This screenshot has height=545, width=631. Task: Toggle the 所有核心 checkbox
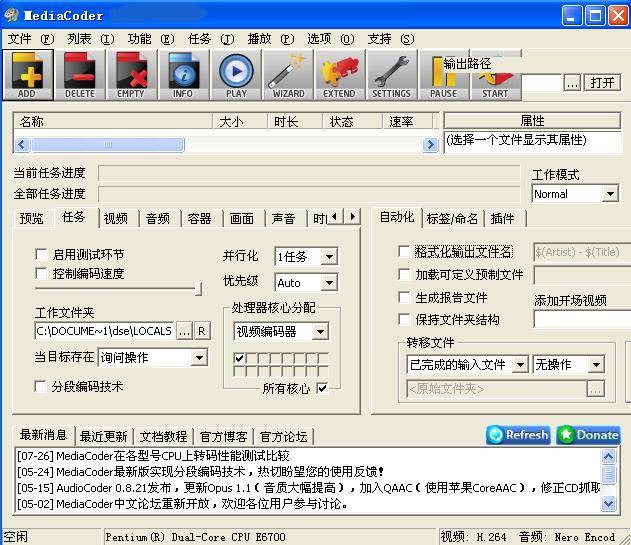pyautogui.click(x=322, y=388)
